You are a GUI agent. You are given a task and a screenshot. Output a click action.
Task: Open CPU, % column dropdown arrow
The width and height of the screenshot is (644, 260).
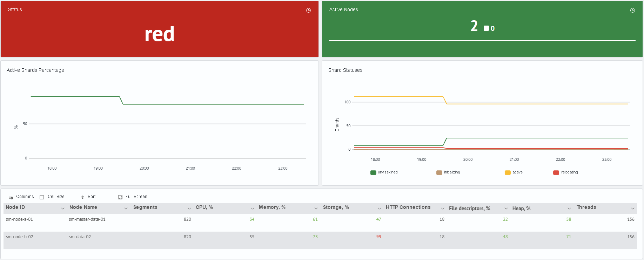(253, 208)
